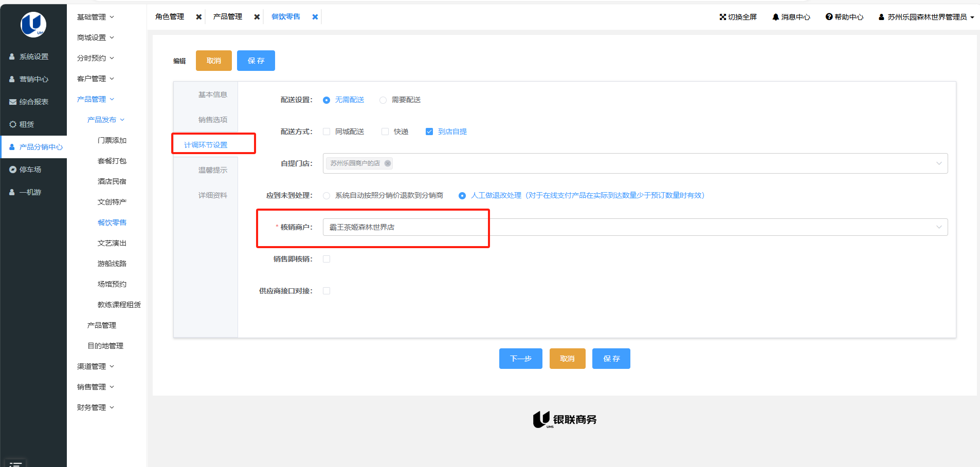Select the 需要配送 radio option
This screenshot has height=467, width=980.
(x=383, y=100)
